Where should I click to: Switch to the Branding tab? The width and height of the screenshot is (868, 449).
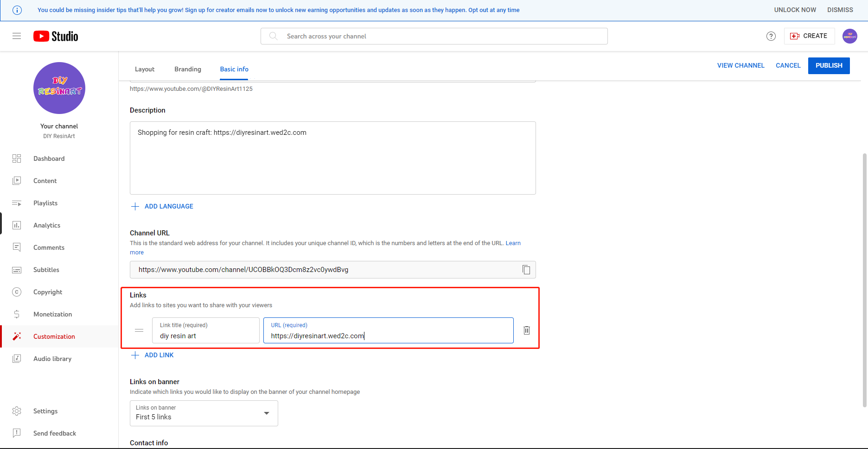188,69
